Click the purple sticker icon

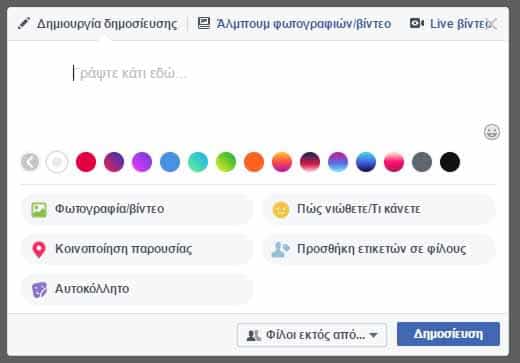point(39,290)
